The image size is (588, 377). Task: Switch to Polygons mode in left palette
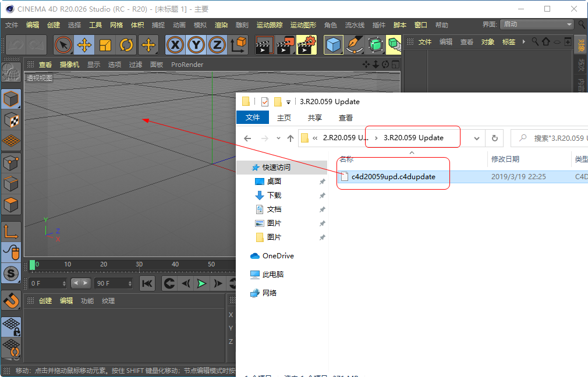click(11, 205)
